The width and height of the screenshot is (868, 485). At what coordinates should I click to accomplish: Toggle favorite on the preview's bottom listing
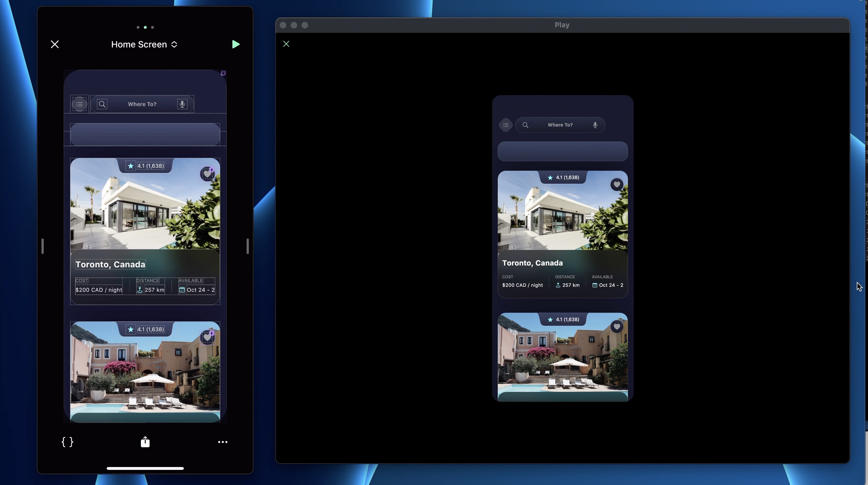[617, 326]
